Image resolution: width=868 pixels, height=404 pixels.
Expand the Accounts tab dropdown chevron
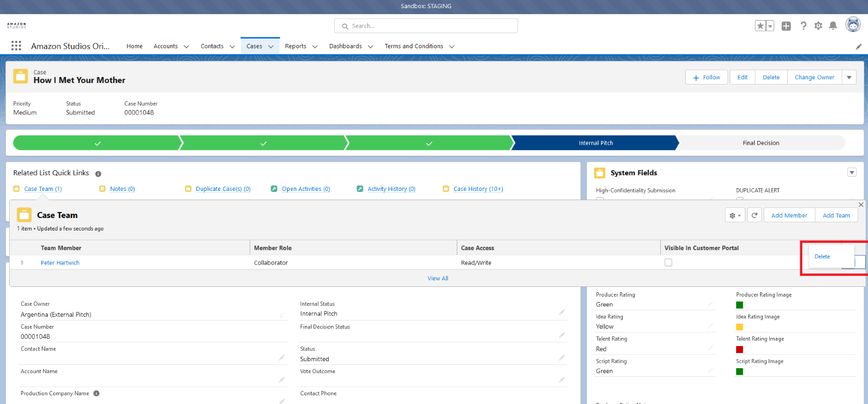click(x=186, y=47)
